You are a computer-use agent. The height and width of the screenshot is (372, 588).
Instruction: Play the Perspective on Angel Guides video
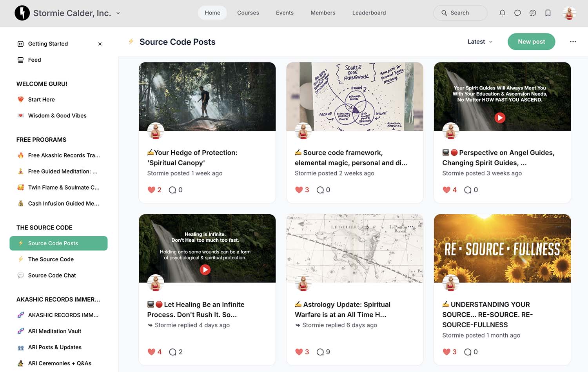coord(500,118)
